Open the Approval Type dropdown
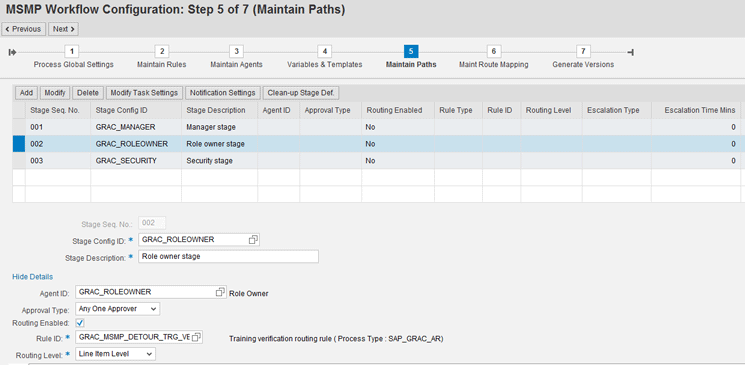Screen dimensions: 745x365 118,309
